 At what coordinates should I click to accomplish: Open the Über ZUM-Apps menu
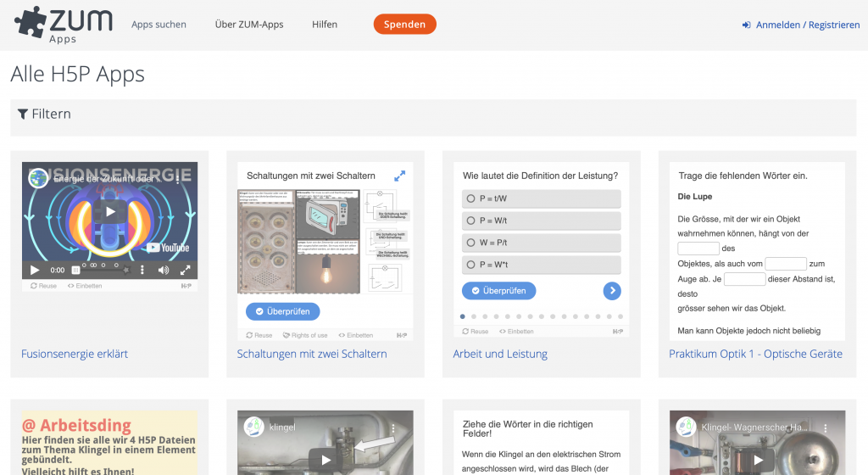(x=249, y=25)
